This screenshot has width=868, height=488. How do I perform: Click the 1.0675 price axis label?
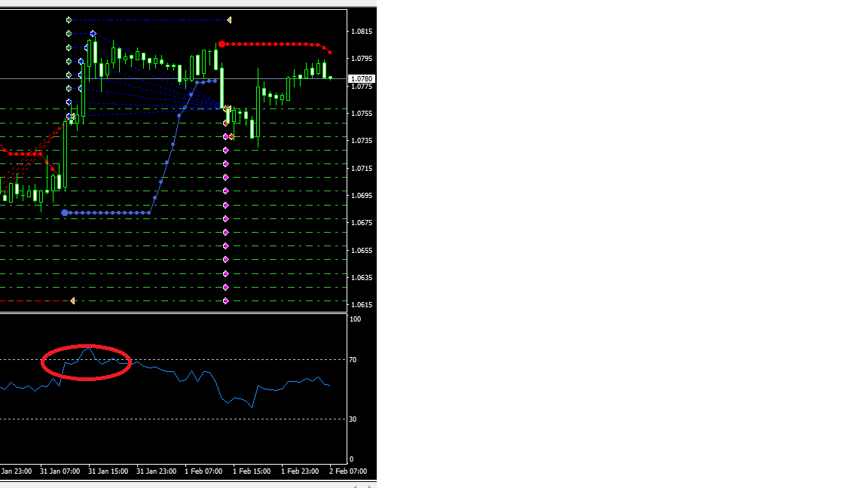tap(362, 223)
